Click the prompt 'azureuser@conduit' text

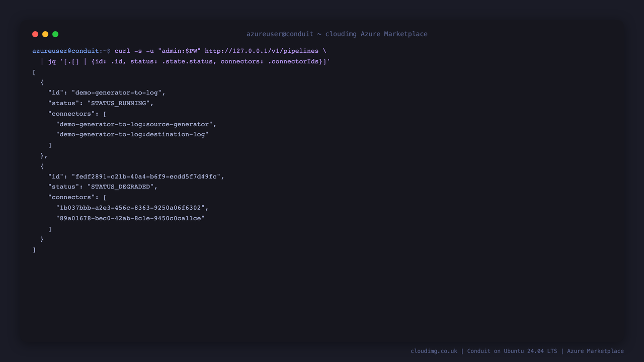[65, 51]
